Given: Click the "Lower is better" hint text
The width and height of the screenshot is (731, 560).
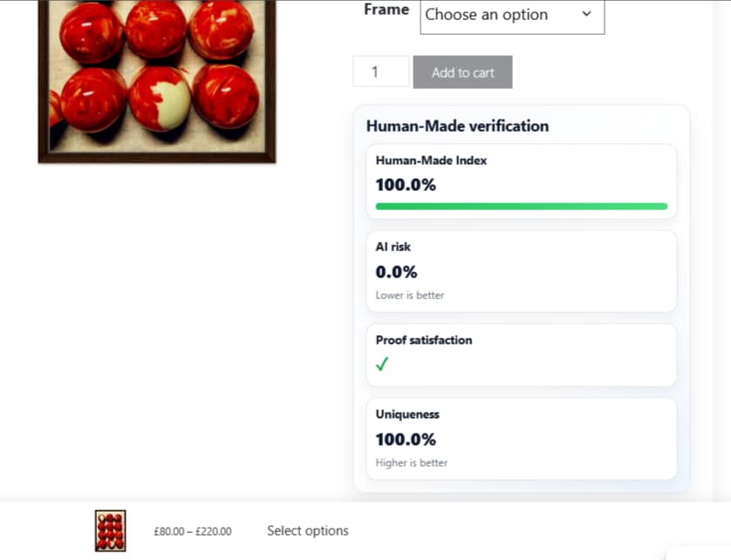Looking at the screenshot, I should pos(409,296).
